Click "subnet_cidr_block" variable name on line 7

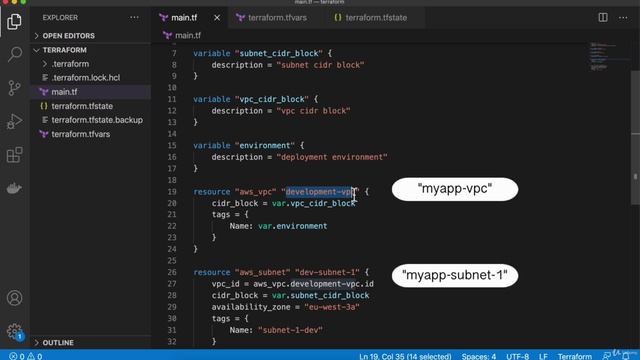click(x=278, y=53)
